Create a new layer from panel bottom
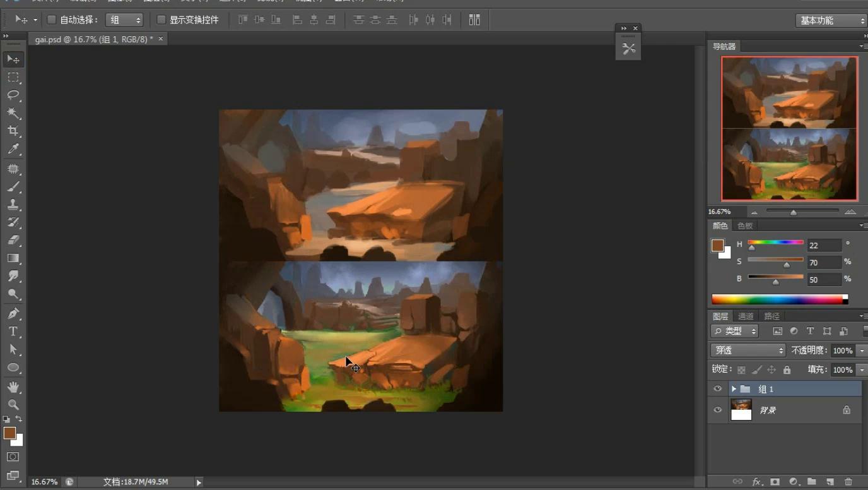This screenshot has height=490, width=868. [830, 482]
